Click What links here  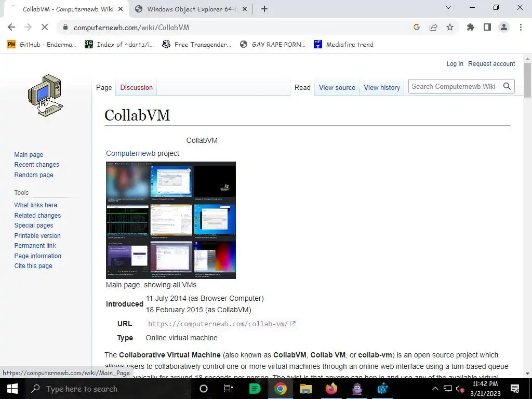pyautogui.click(x=36, y=205)
